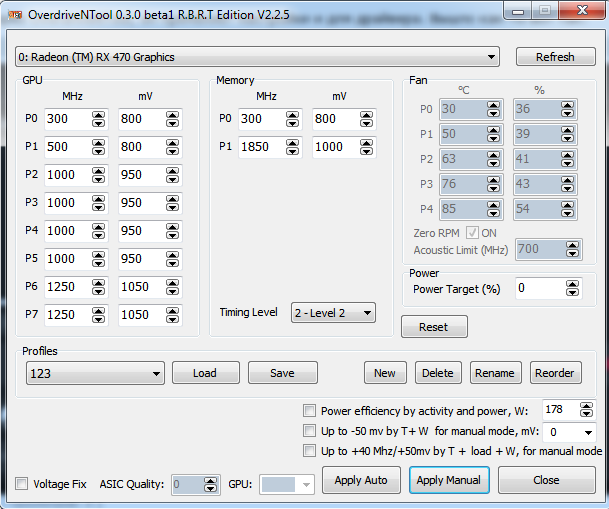Click the GPU P4 mV spinner arrows
Viewport: 609px width, 509px height.
click(172, 231)
